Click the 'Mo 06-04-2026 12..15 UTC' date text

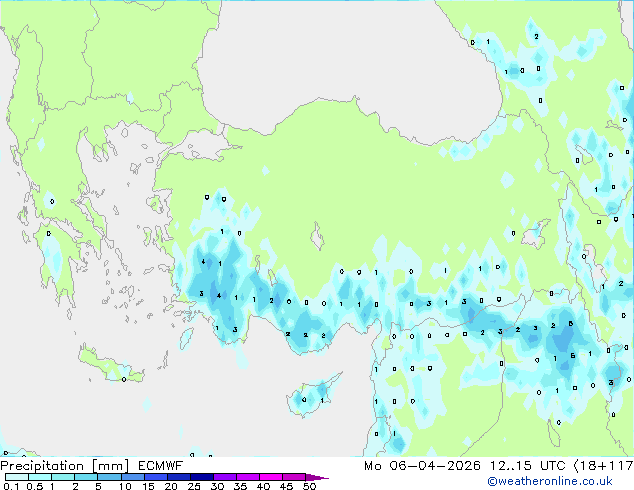[465, 466]
